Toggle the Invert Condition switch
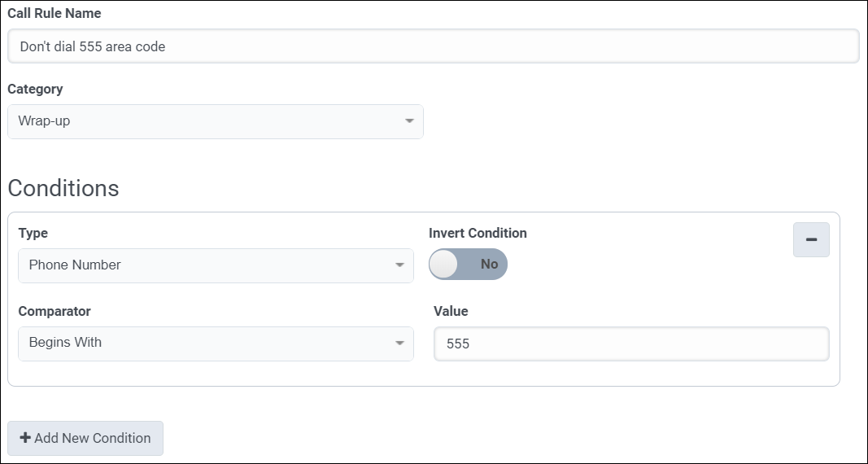The width and height of the screenshot is (868, 464). [468, 265]
